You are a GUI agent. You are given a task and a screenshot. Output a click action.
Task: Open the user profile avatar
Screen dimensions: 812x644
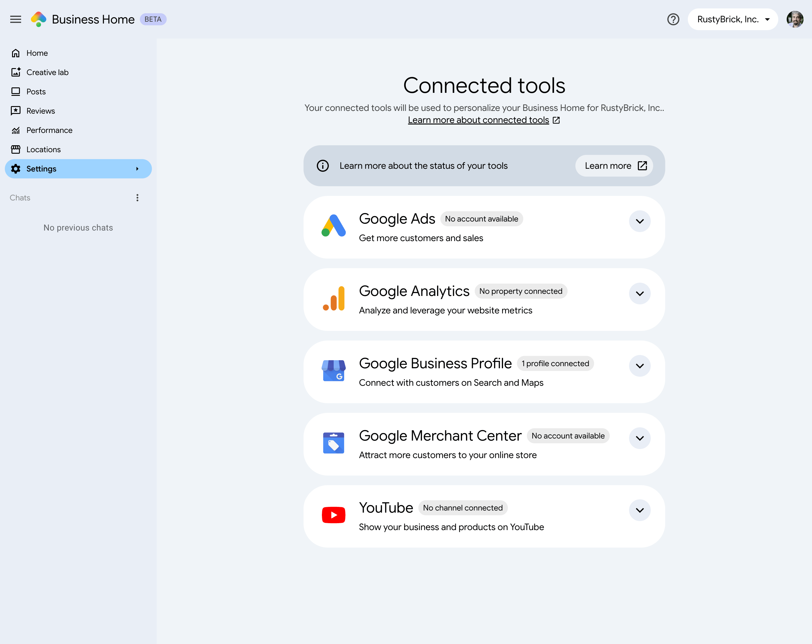coord(795,19)
